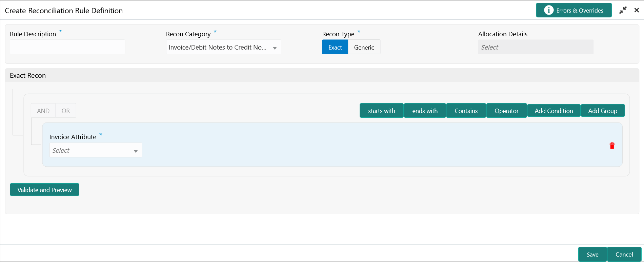This screenshot has height=262, width=644.
Task: Click the Exact Recon section header
Action: click(322, 75)
